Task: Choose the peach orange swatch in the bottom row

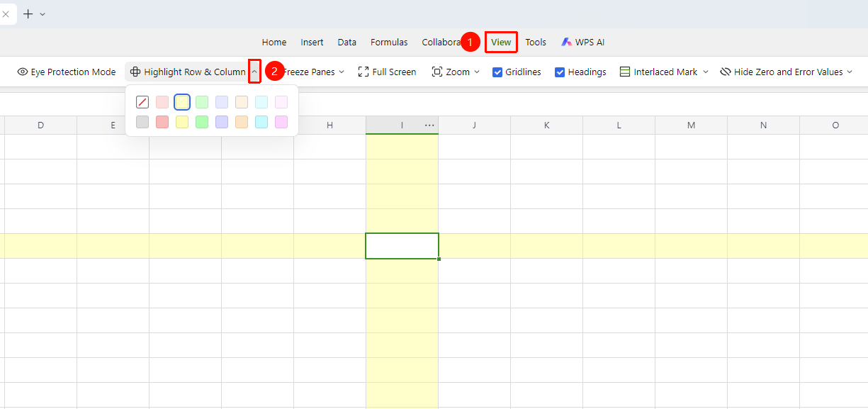Action: [x=242, y=122]
